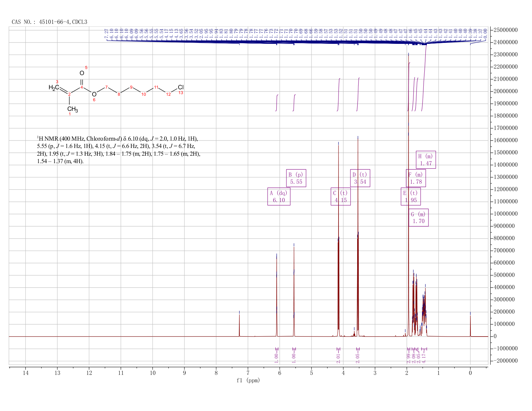Click the CH3 group in the structure
This screenshot has width=532, height=411.
(73, 109)
